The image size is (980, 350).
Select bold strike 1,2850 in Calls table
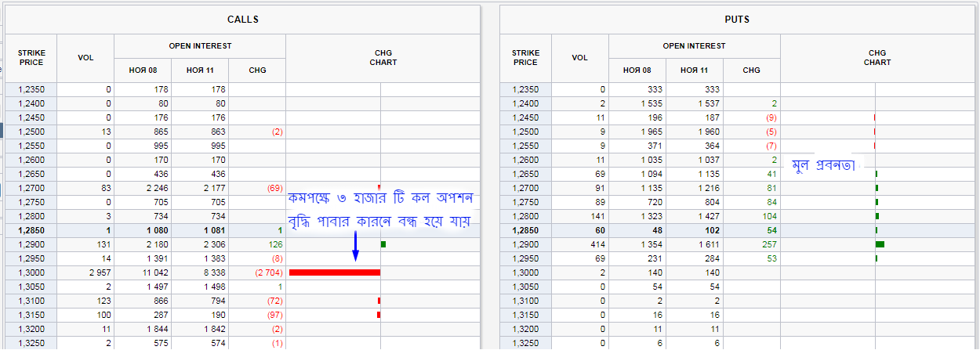[x=31, y=230]
